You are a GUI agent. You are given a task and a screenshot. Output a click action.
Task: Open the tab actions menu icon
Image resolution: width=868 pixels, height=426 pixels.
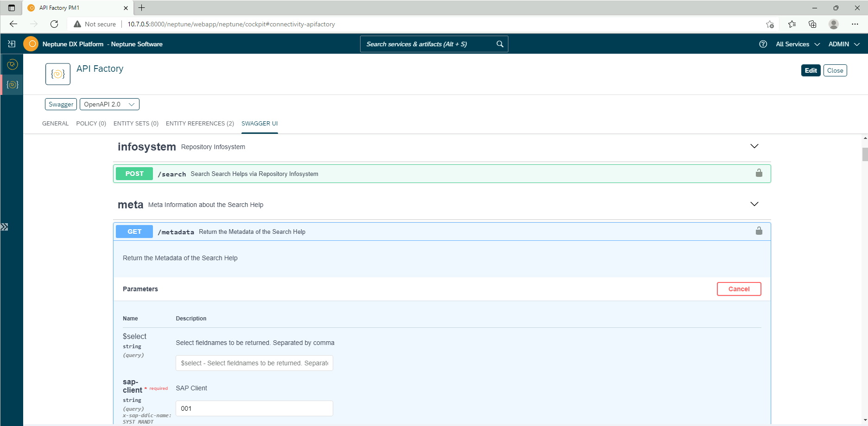point(12,8)
